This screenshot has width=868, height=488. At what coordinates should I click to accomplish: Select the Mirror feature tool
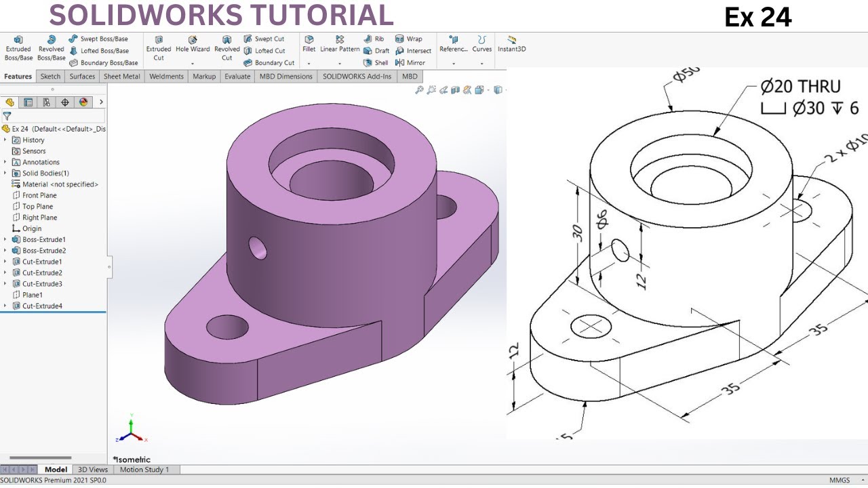click(x=410, y=62)
